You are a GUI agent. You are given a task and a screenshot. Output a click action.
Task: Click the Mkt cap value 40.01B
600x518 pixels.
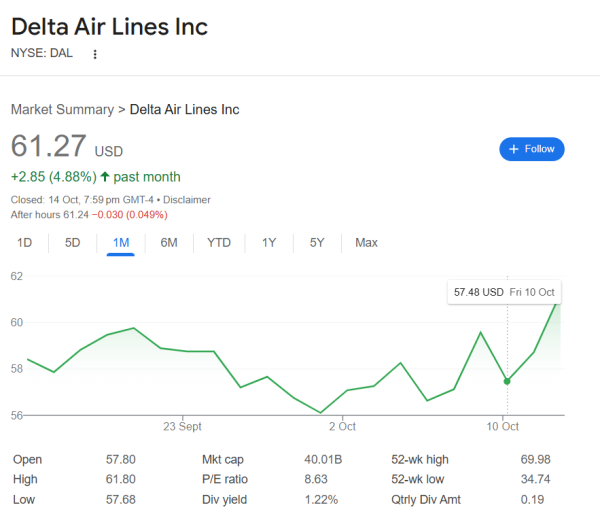point(322,460)
